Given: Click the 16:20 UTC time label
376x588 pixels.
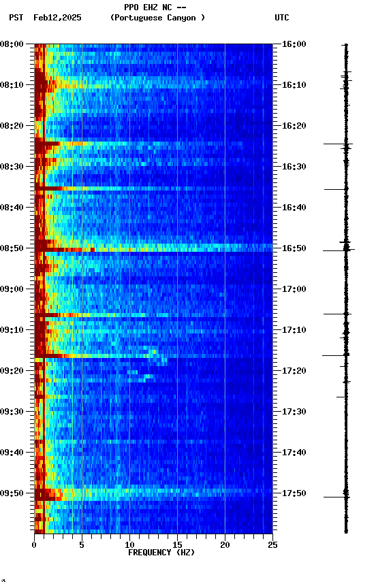Looking at the screenshot, I should (x=294, y=126).
